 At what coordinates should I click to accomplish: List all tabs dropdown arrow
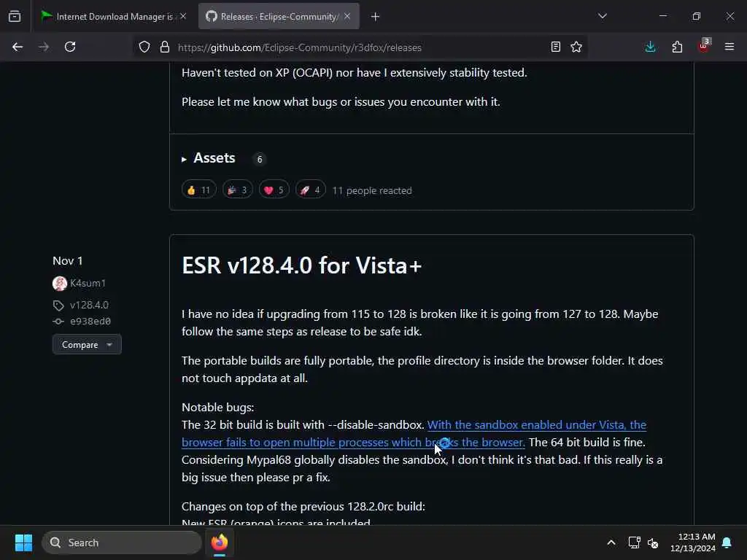coord(603,16)
